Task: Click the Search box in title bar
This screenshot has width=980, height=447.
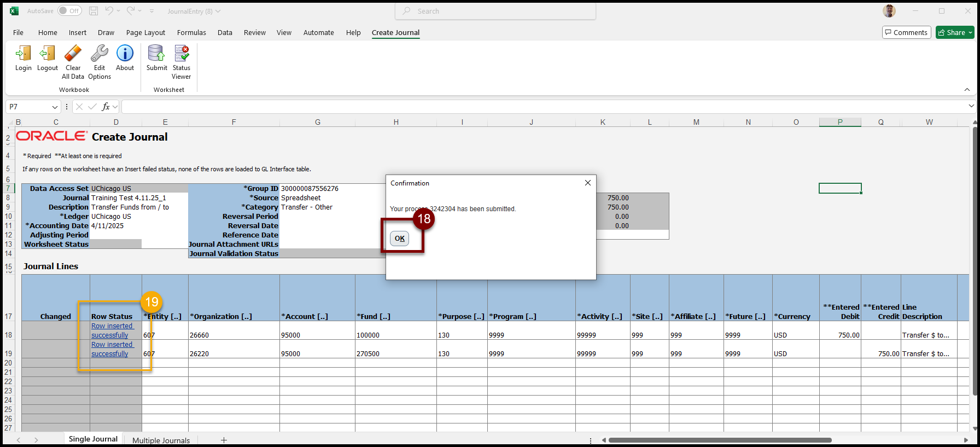Action: click(x=495, y=11)
